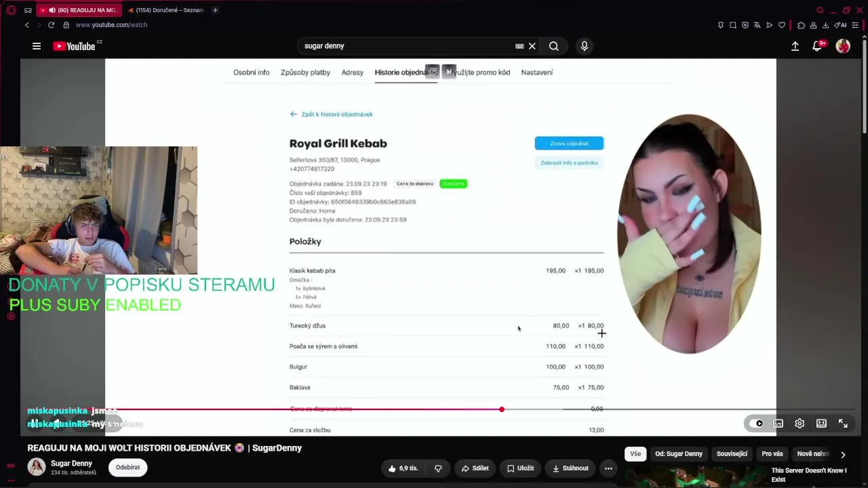Reload the page with the refresh icon
Viewport: 868px width, 488px height.
pyautogui.click(x=51, y=25)
